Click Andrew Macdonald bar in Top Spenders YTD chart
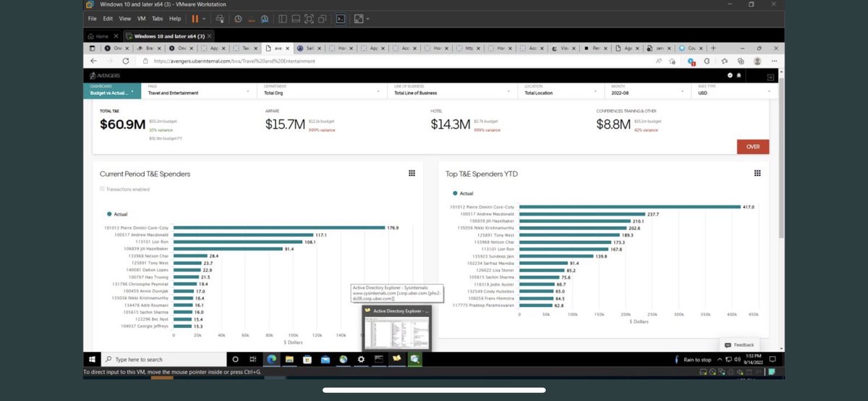 581,214
